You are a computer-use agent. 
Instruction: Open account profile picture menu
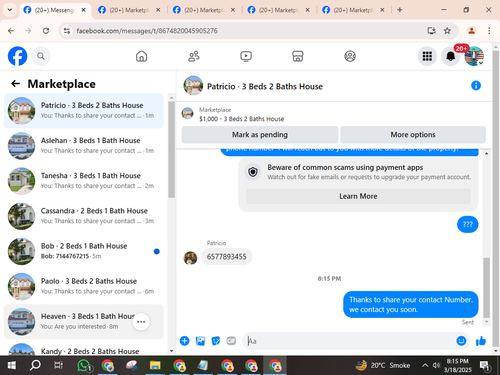(x=474, y=56)
